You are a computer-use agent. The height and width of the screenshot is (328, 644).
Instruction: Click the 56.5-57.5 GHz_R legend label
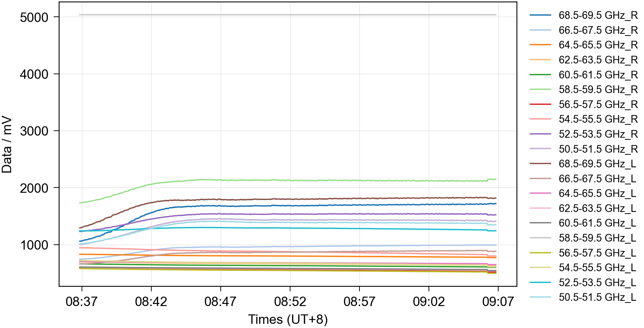click(598, 105)
